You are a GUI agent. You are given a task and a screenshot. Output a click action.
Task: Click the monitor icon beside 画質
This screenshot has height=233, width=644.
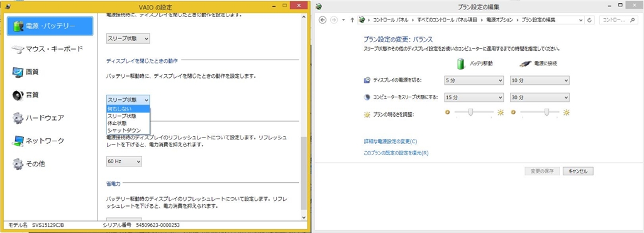[18, 73]
